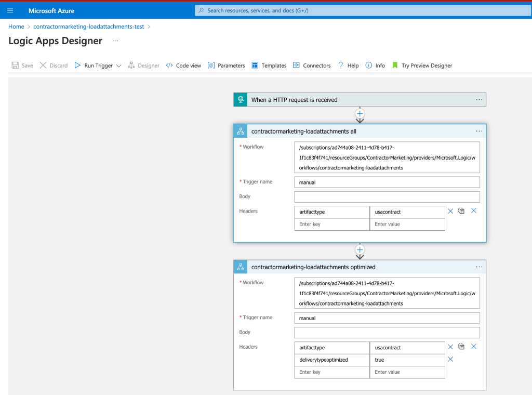532x395 pixels.
Task: Click Workflow field in loadattachments optimized action
Action: (x=387, y=293)
